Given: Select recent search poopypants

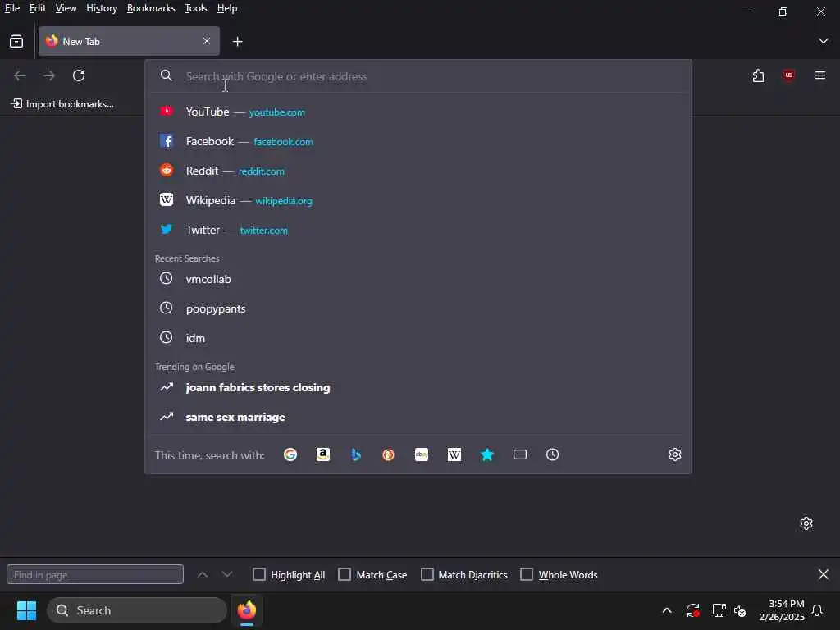Looking at the screenshot, I should (418, 308).
